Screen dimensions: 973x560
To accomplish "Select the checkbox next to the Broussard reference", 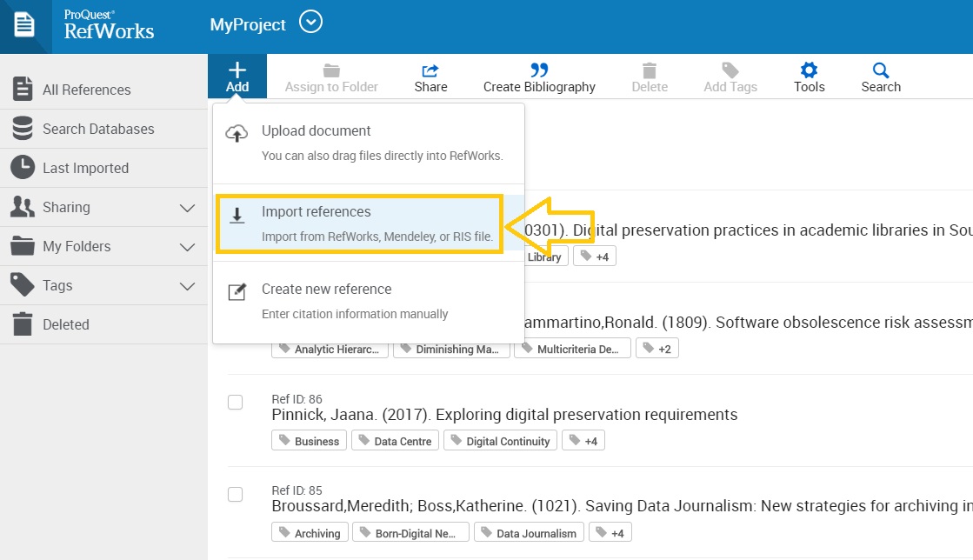I will pyautogui.click(x=235, y=494).
